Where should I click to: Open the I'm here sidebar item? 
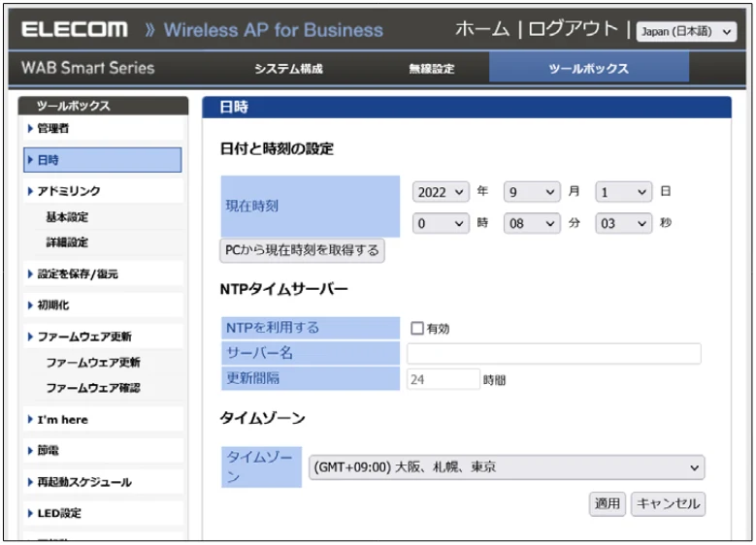103,420
